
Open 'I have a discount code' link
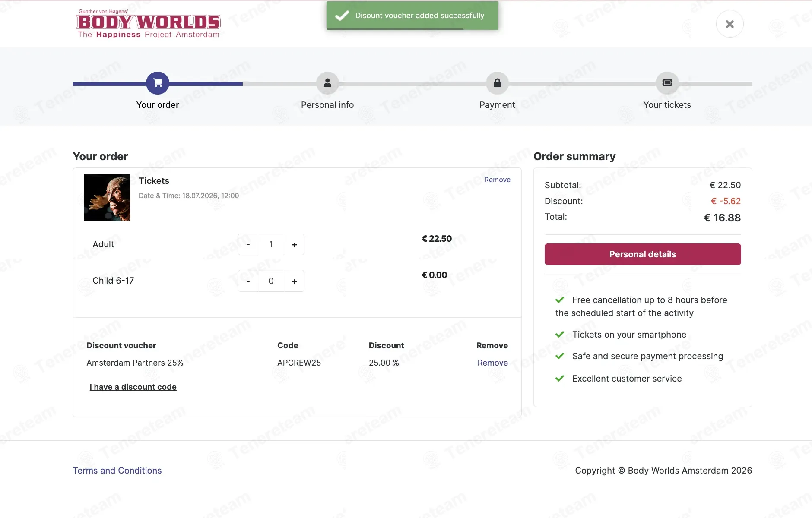pos(133,387)
